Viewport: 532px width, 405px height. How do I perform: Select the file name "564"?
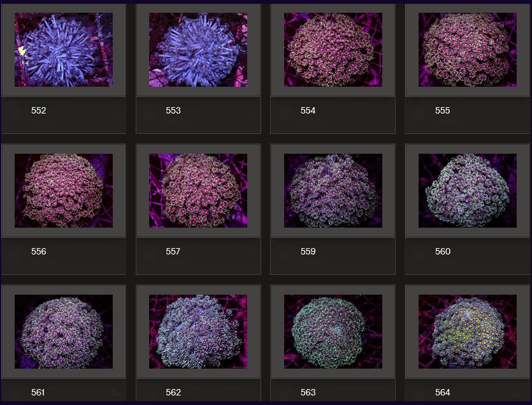442,392
